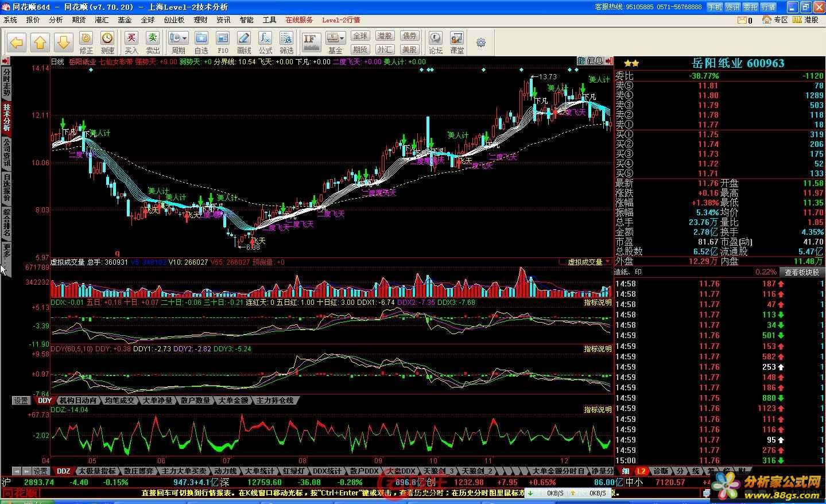Click the 期货 toolbar button
This screenshot has height=504, width=826.
tap(360, 49)
